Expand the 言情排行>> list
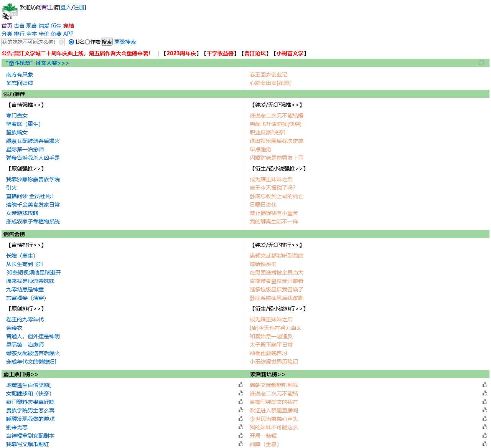 26,245
